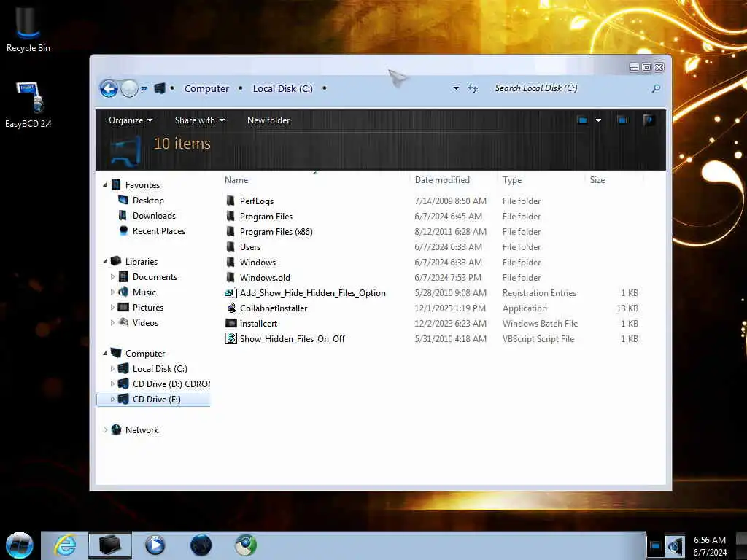Click the Search Local Disk (C:) field
The height and width of the screenshot is (560, 747).
pyautogui.click(x=569, y=88)
